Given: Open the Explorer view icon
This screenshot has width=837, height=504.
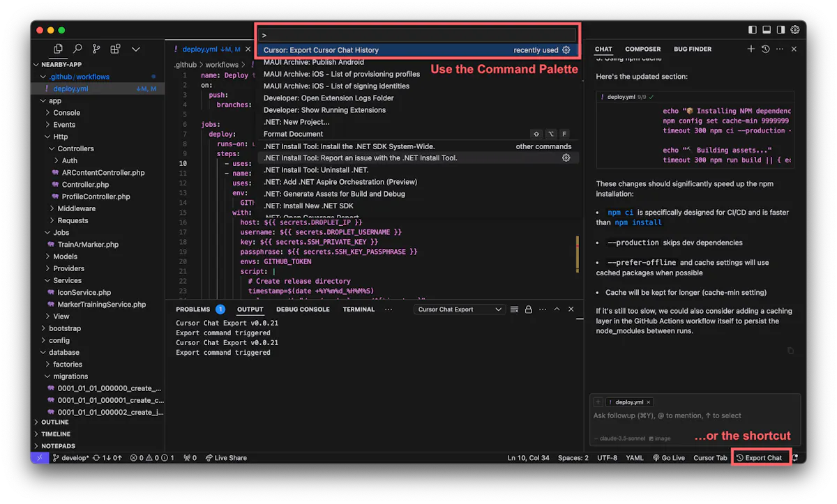Looking at the screenshot, I should [x=58, y=49].
